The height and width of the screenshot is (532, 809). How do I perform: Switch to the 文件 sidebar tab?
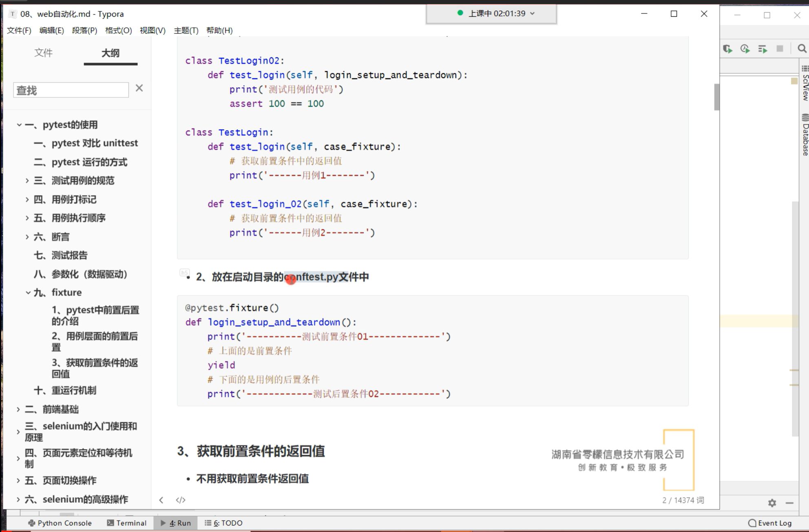pyautogui.click(x=43, y=53)
